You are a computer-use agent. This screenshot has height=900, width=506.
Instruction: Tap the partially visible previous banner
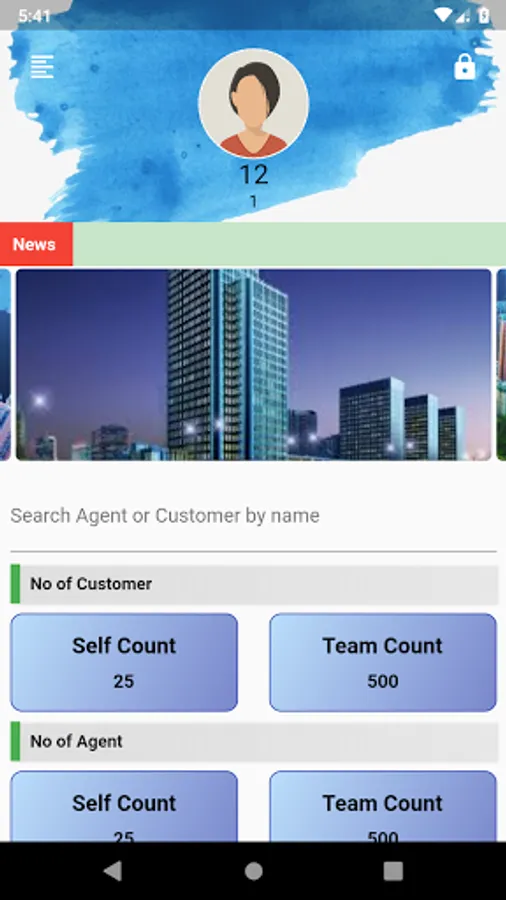pyautogui.click(x=5, y=364)
